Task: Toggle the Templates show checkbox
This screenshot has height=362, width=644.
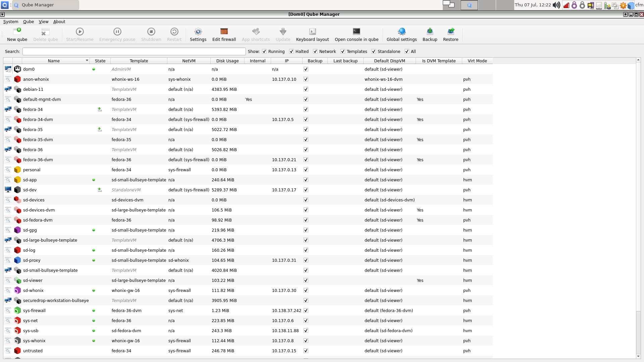Action: pyautogui.click(x=343, y=52)
